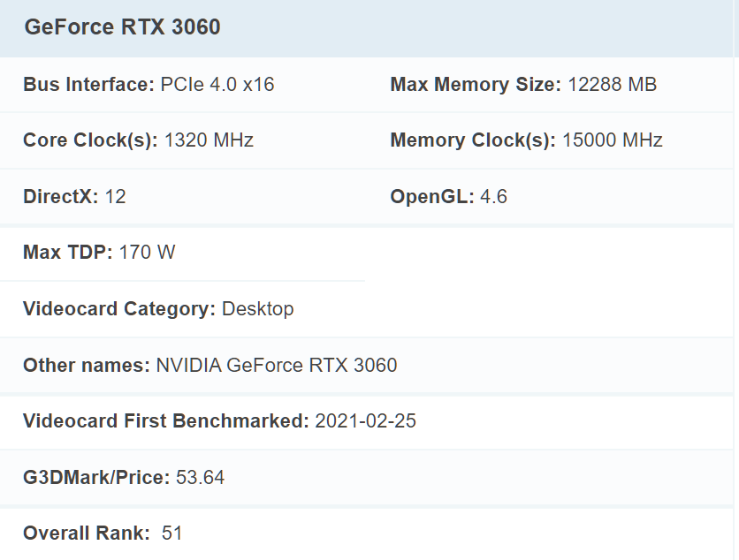Image resolution: width=739 pixels, height=560 pixels.
Task: Click the 1320 MHz value
Action: 209,140
